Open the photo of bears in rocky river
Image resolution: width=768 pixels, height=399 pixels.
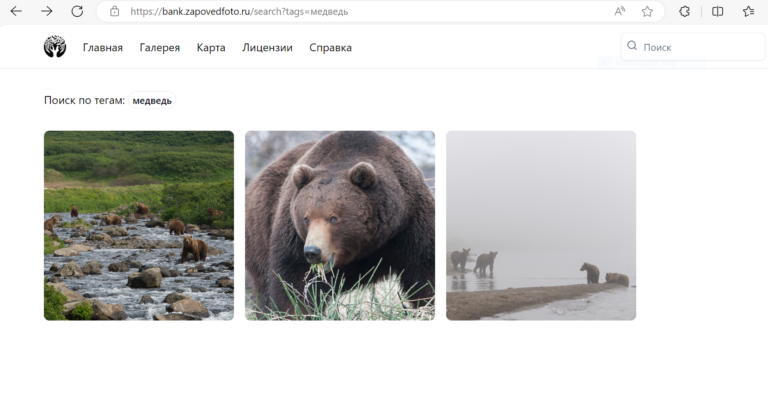tap(139, 226)
